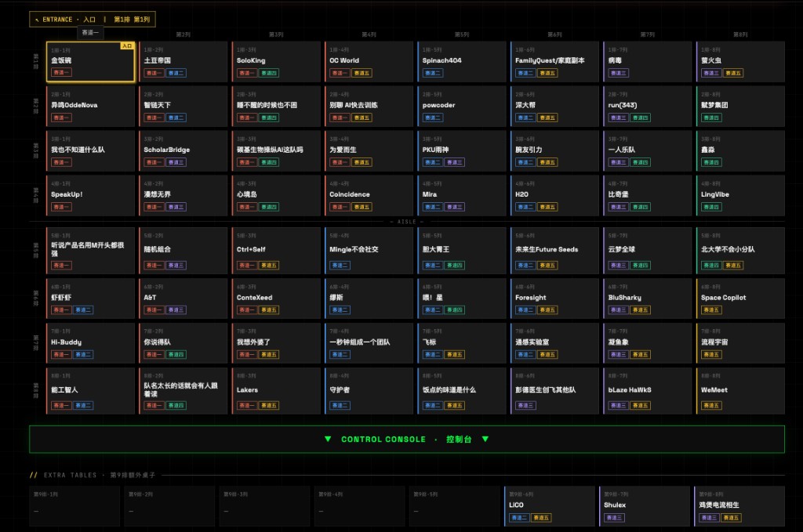Select the 一秒钟组成一个团队 card
Image resolution: width=803 pixels, height=532 pixels.
tap(369, 343)
